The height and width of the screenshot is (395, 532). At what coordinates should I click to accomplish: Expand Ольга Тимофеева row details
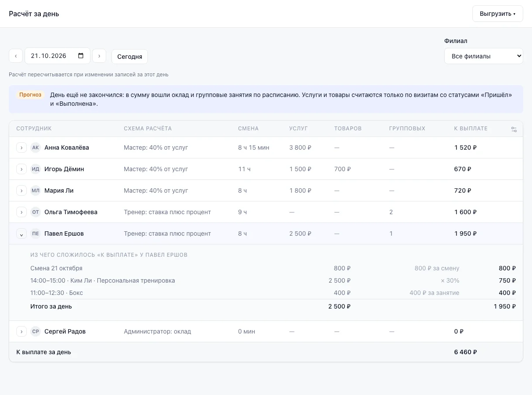click(22, 212)
